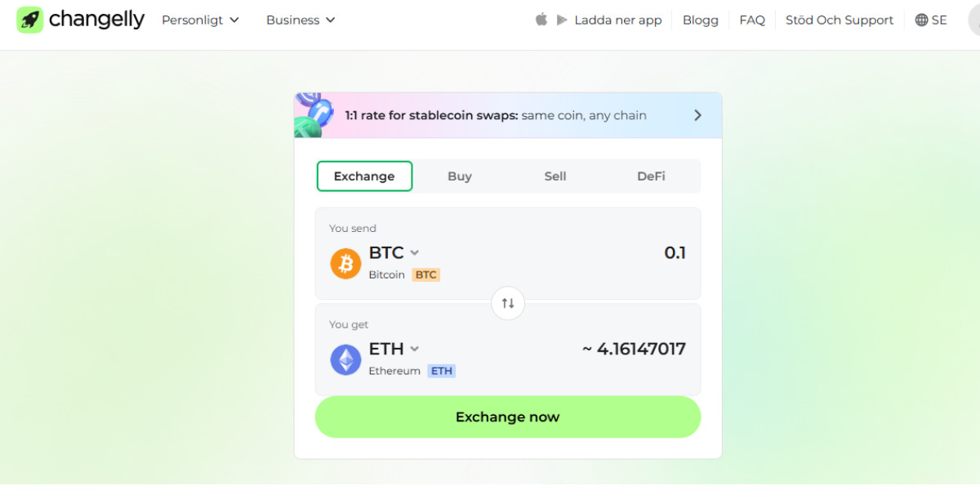Viewport: 980px width, 490px height.
Task: Visit Stöd Och Support
Action: click(x=840, y=20)
